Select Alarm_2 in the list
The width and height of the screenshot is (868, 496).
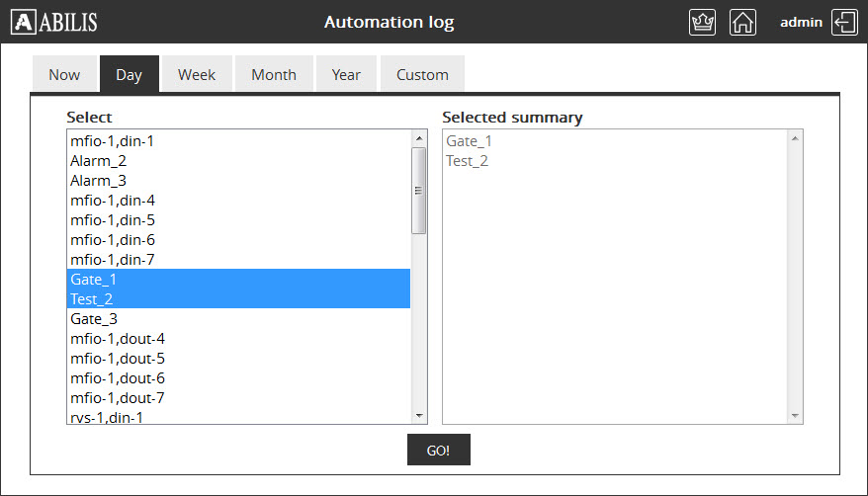point(99,160)
